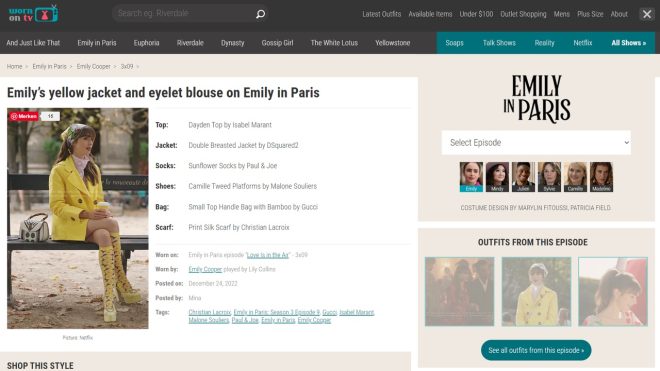The width and height of the screenshot is (660, 371).
Task: Open the Select Episode dropdown
Action: coord(536,143)
